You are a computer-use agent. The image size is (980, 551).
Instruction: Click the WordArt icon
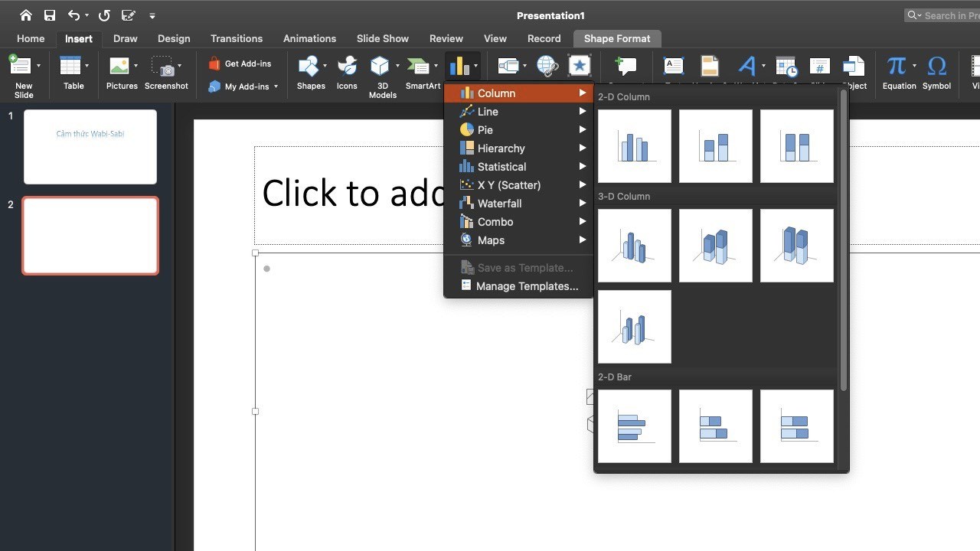coord(747,66)
